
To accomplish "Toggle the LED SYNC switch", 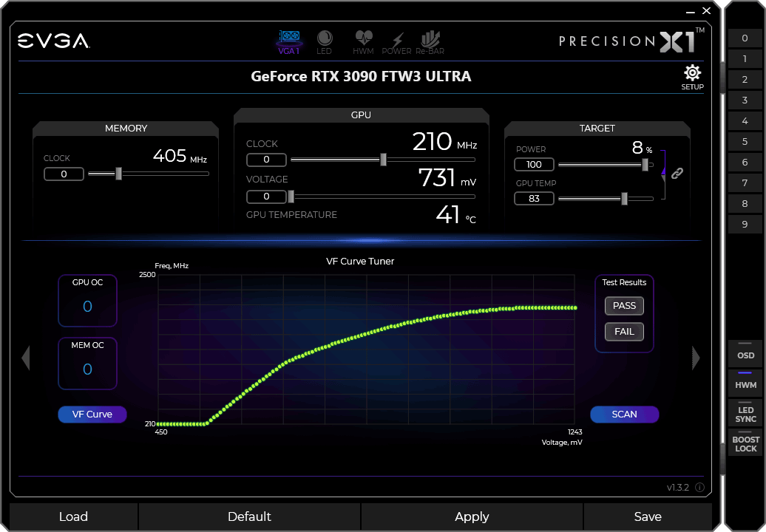I will [x=745, y=412].
